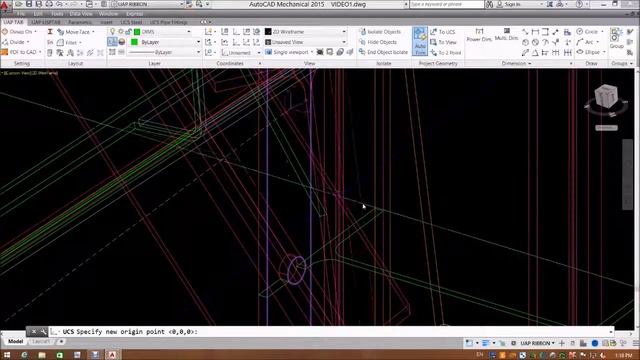
Task: Open the DIMS layer dropdown
Action: [189, 32]
